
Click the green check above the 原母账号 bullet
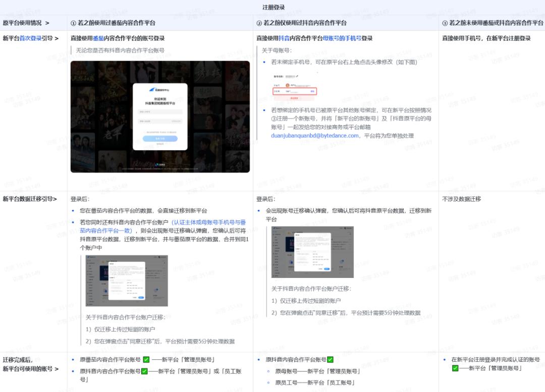pos(330,360)
